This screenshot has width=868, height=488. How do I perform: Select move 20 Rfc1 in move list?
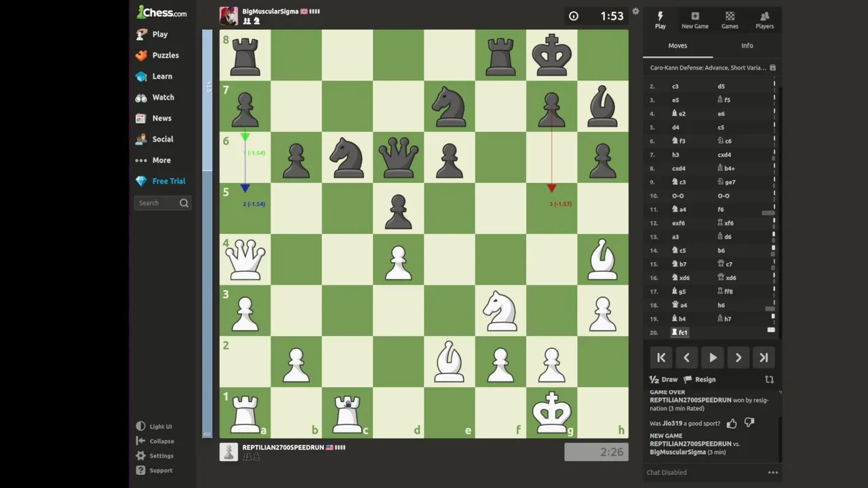tap(679, 332)
